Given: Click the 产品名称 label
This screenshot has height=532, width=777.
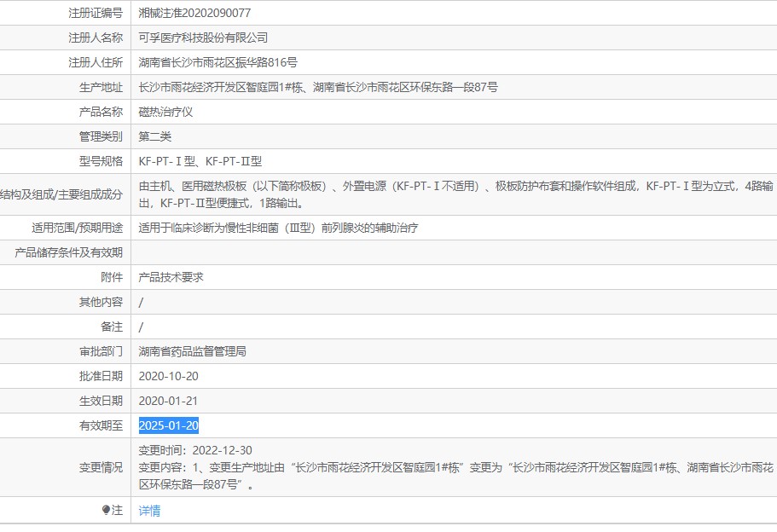Looking at the screenshot, I should [x=101, y=112].
